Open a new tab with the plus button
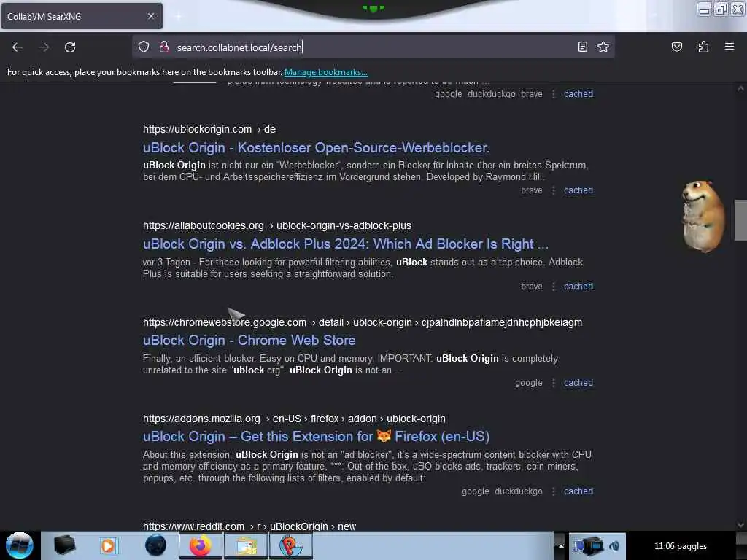The image size is (747, 560). point(178,16)
